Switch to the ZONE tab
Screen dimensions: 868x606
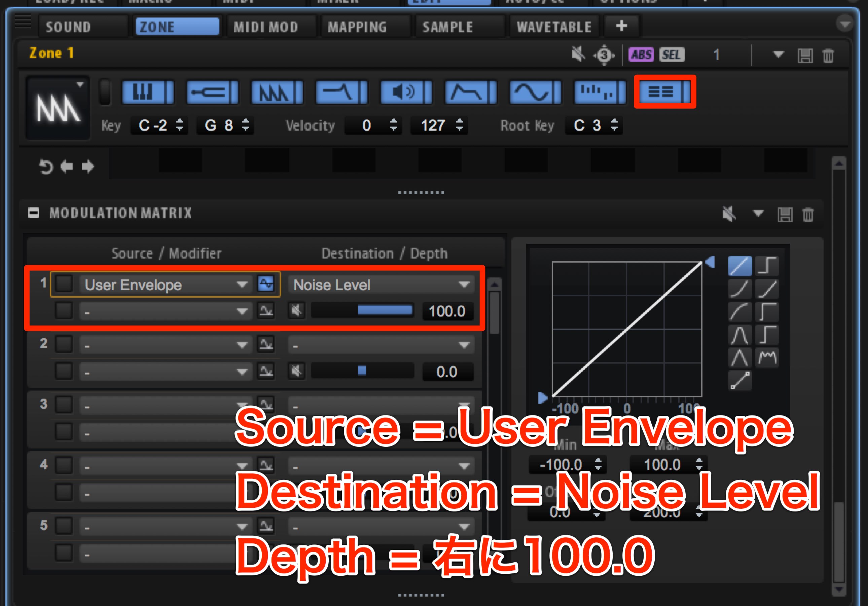(177, 27)
